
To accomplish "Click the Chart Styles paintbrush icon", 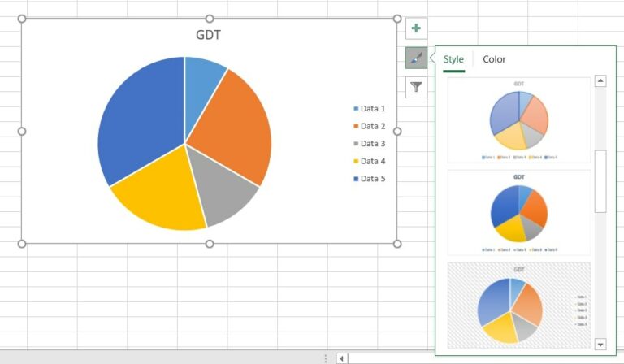I will point(416,58).
